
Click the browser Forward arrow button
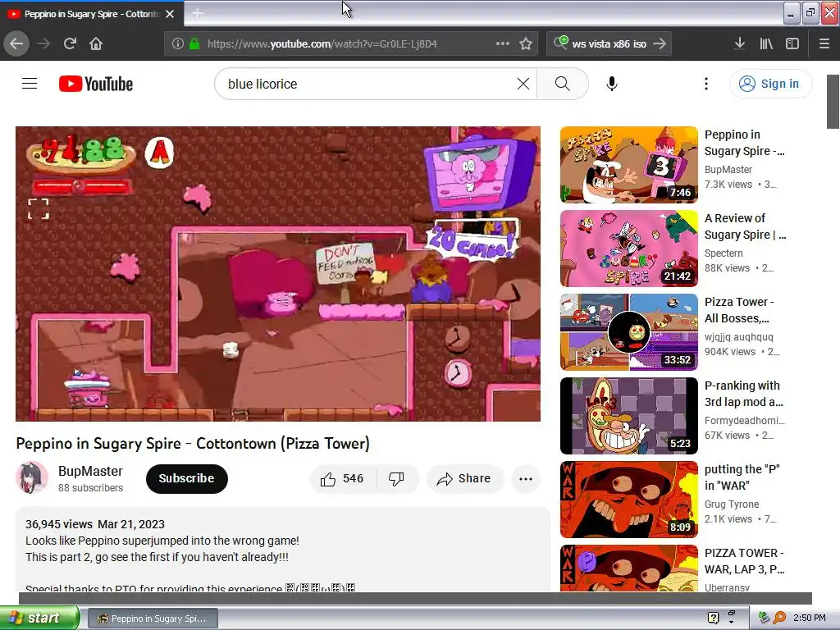pos(43,43)
